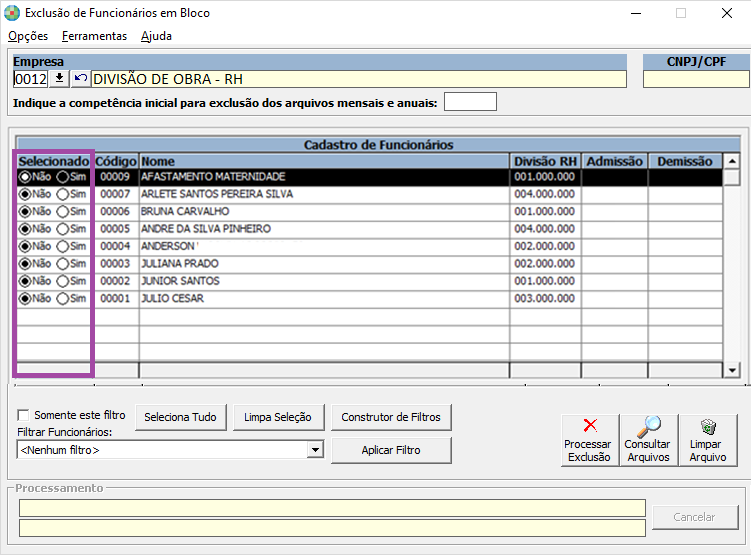Click the undo arrow icon beside company code
The width and height of the screenshot is (751, 555).
[x=80, y=79]
